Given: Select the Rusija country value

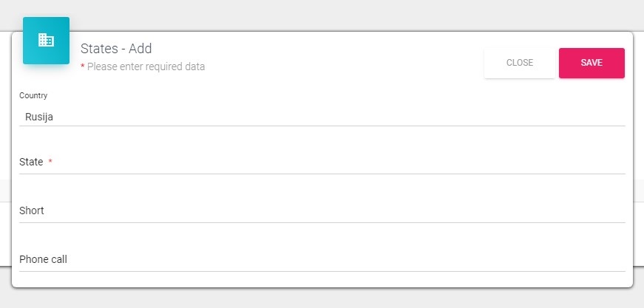Looking at the screenshot, I should (39, 116).
